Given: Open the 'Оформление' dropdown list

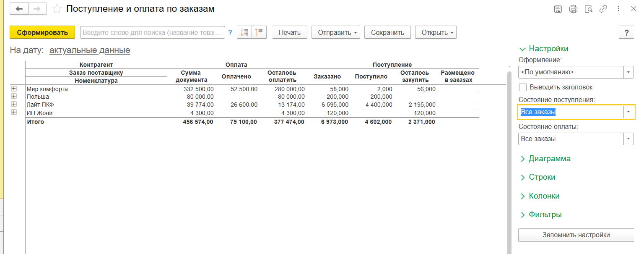Looking at the screenshot, I should pyautogui.click(x=628, y=72).
